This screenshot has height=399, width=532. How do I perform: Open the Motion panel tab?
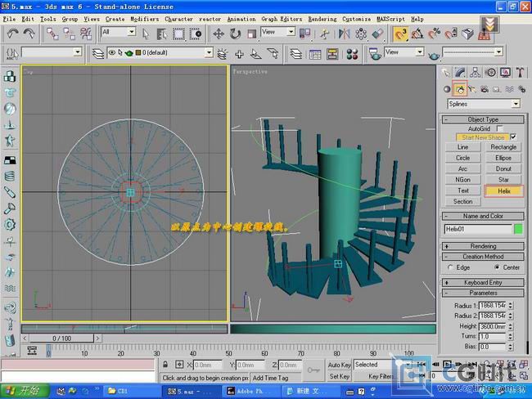490,72
